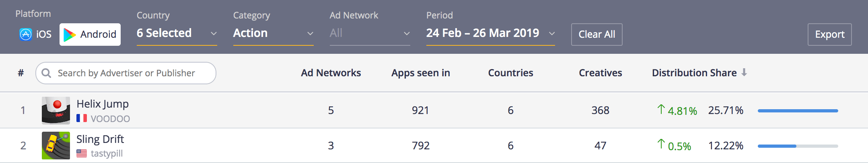The height and width of the screenshot is (163, 868).
Task: Click the French flag next to VOODOO
Action: pos(82,118)
